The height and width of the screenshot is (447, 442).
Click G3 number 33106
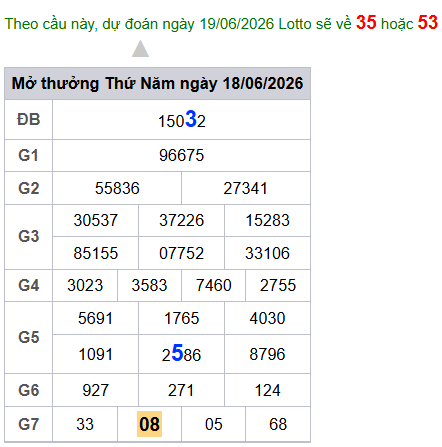point(267,253)
